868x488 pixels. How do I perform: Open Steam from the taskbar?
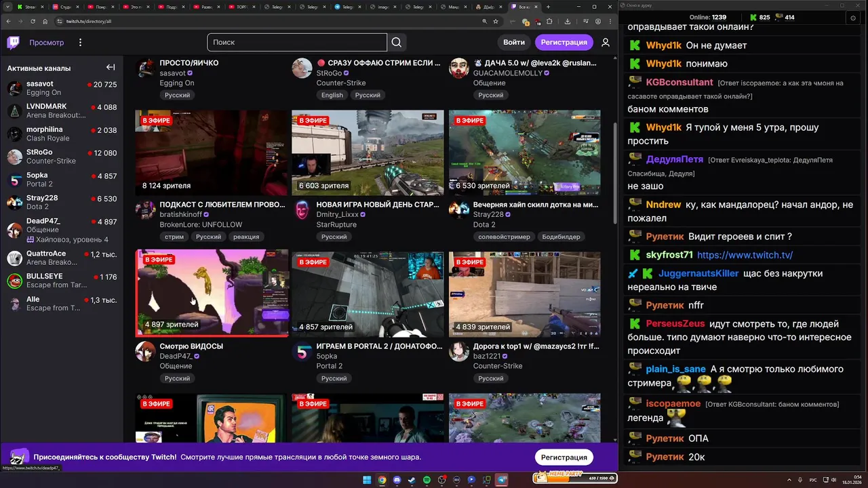tap(412, 480)
